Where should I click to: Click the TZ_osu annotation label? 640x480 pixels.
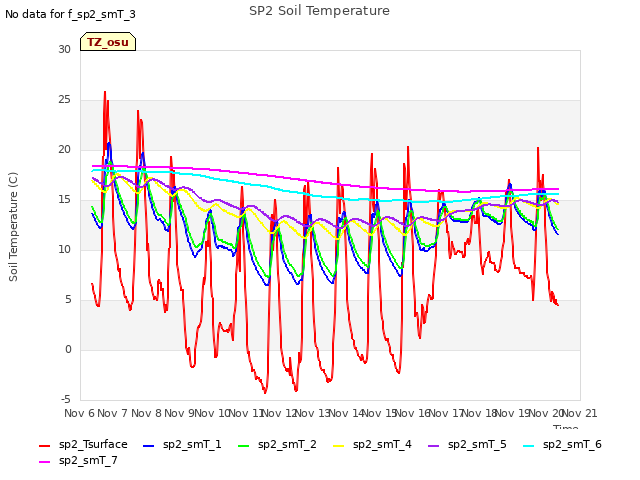pos(108,42)
